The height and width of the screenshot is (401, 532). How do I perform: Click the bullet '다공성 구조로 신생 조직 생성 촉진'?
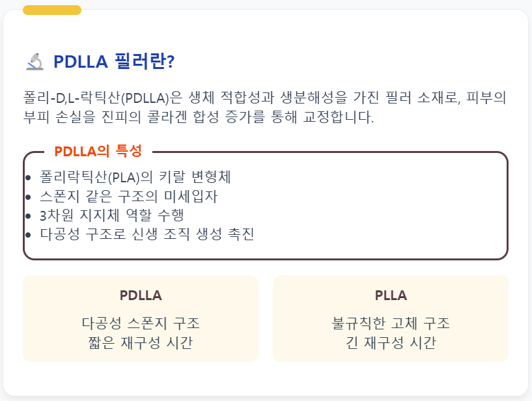point(147,234)
